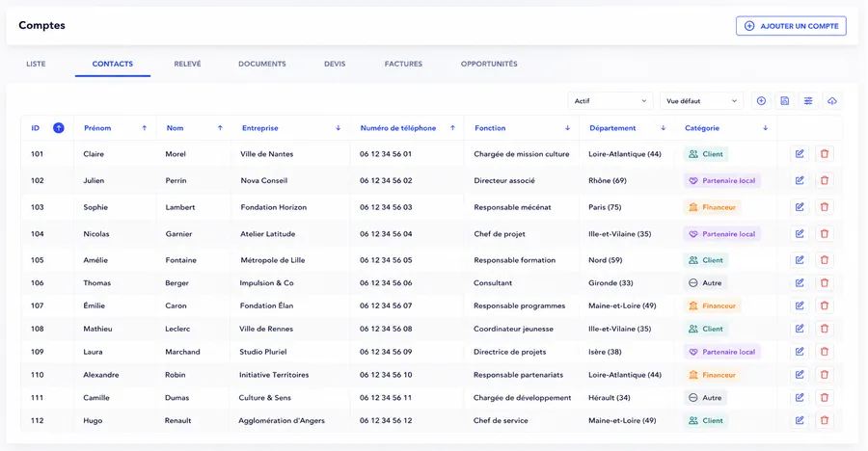Click the Financeur badge for Sophie Lambert
Screen dimensions: 868x451
point(712,207)
